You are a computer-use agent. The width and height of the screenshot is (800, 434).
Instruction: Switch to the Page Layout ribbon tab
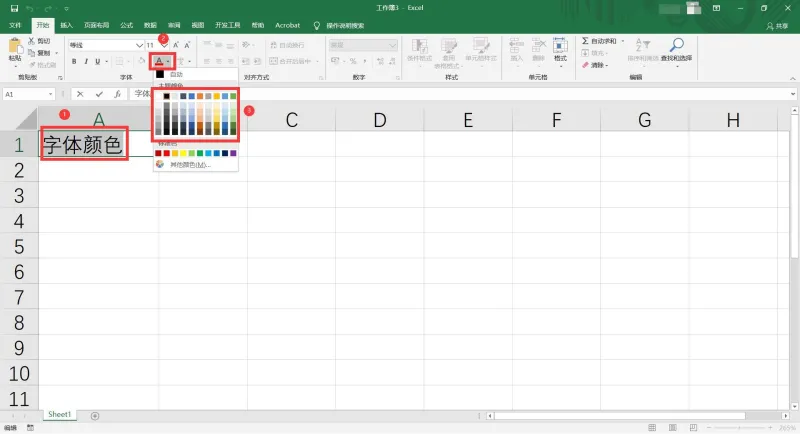[x=96, y=25]
